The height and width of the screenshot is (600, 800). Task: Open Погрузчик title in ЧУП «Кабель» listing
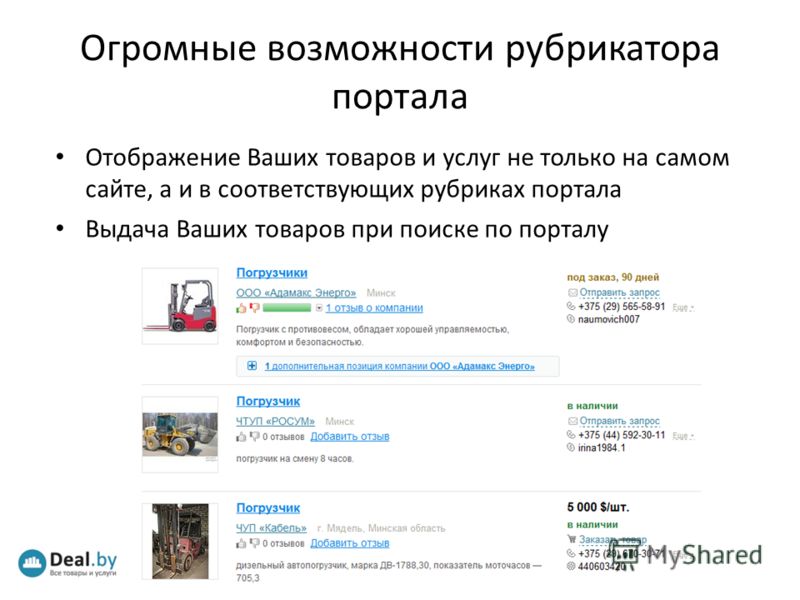click(268, 508)
